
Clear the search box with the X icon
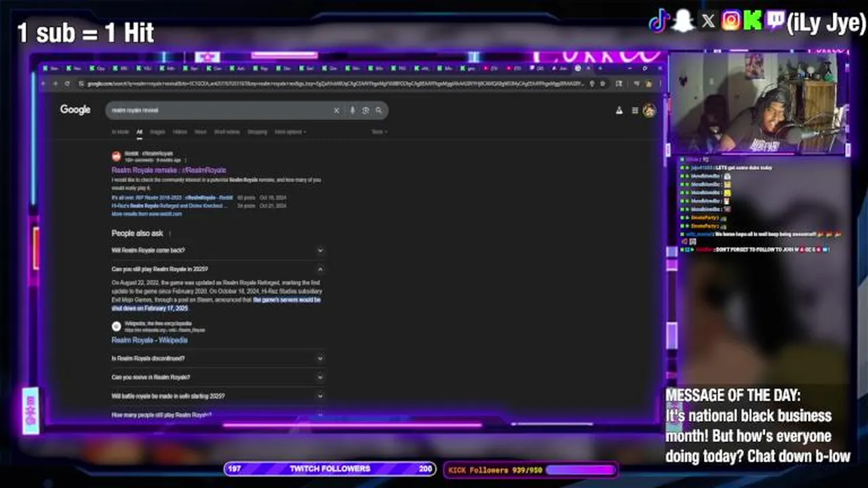(336, 110)
